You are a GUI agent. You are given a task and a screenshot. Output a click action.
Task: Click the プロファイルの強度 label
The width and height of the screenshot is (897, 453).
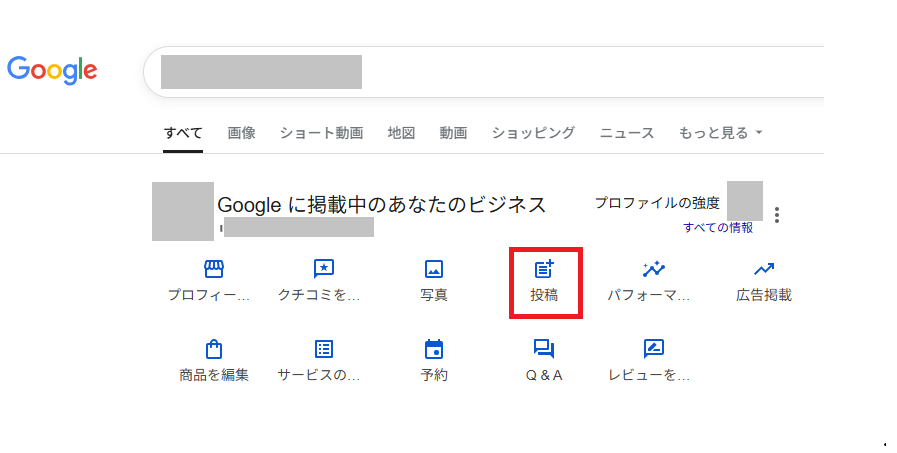point(657,203)
